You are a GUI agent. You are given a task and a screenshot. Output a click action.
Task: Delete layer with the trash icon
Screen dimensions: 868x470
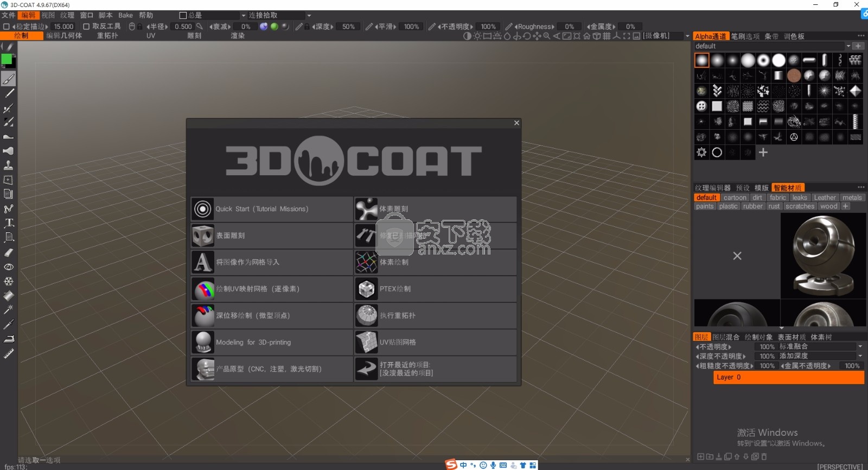764,456
